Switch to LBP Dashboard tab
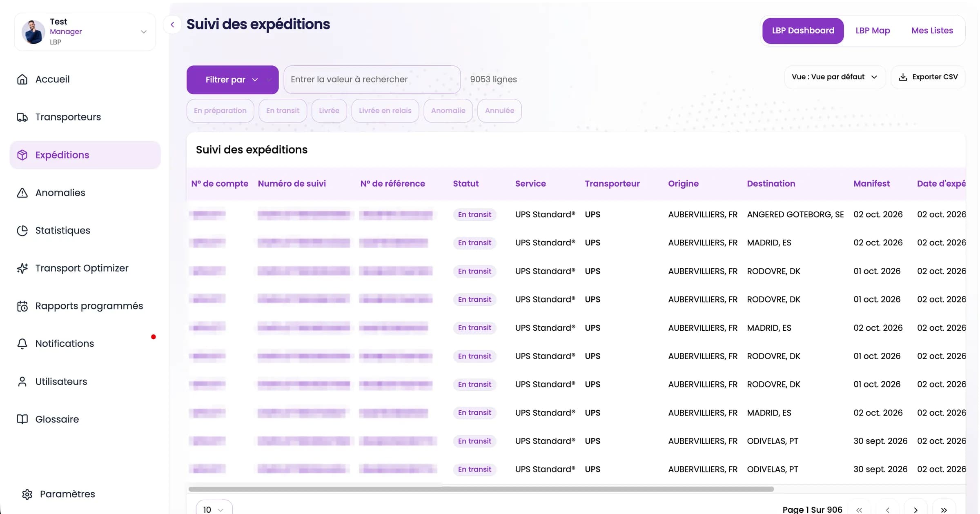This screenshot has width=980, height=514. pyautogui.click(x=803, y=31)
